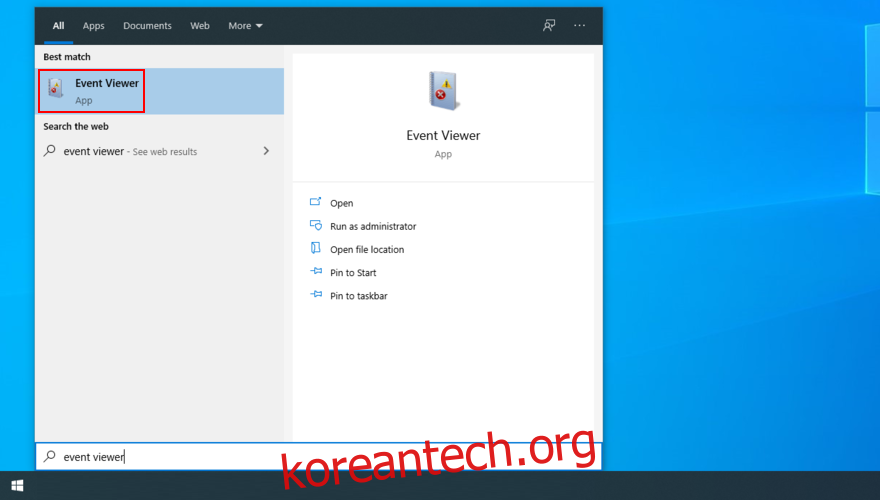Choose Run as administrator
Screen dimensions: 880x500
pos(373,226)
